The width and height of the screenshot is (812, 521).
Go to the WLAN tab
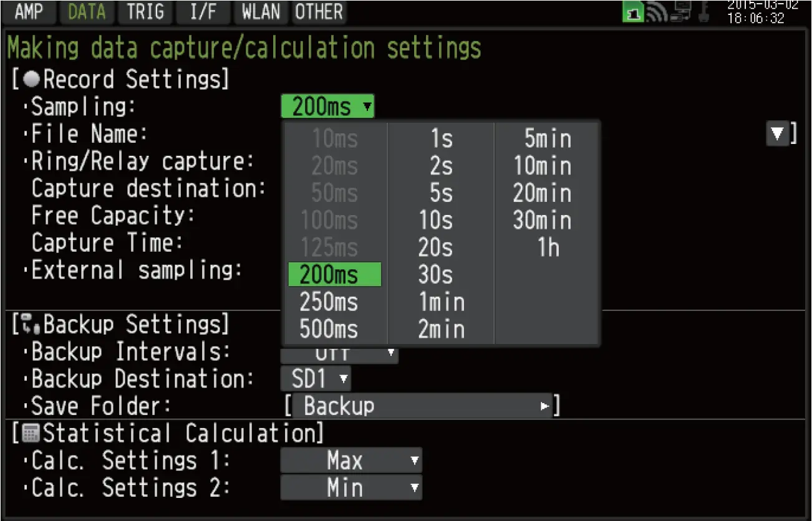[261, 12]
